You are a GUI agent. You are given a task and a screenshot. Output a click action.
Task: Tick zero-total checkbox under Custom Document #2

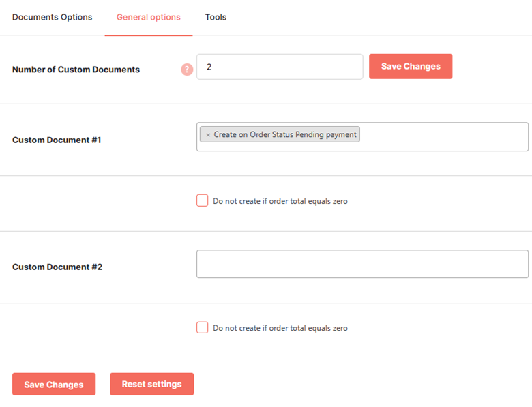tap(202, 328)
